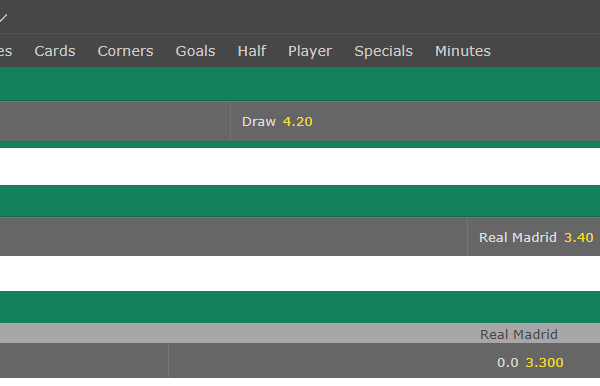Open the Specials tab
The height and width of the screenshot is (386, 600).
point(383,51)
